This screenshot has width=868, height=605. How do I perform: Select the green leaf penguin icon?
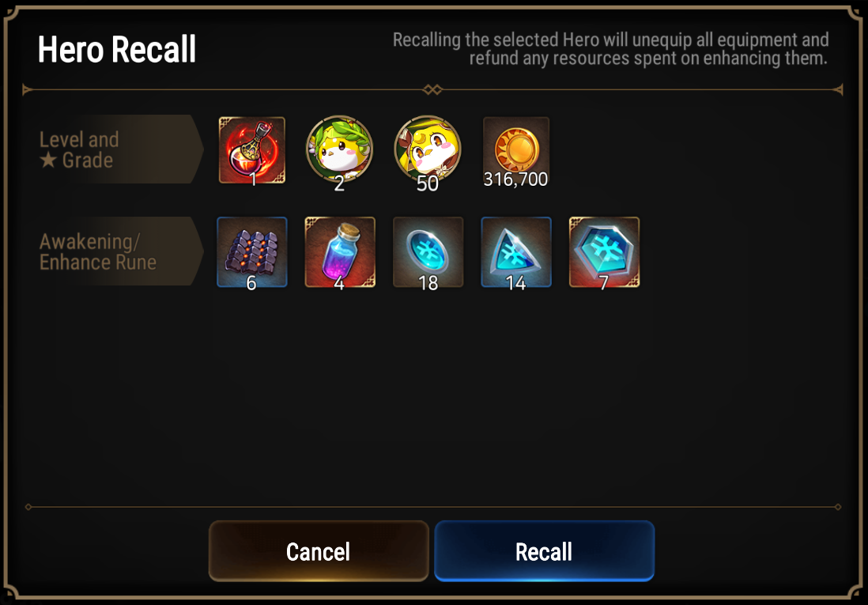click(x=339, y=149)
